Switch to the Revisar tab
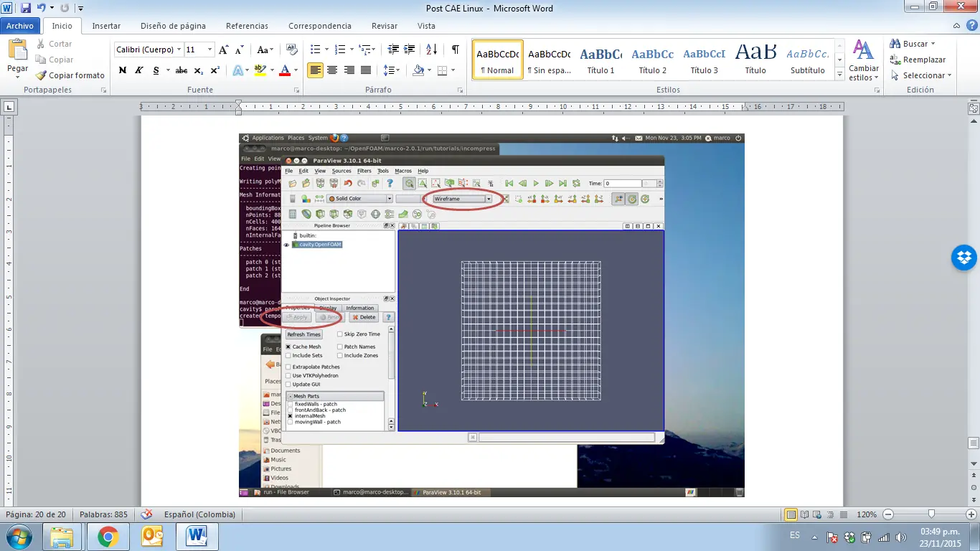 pyautogui.click(x=385, y=26)
